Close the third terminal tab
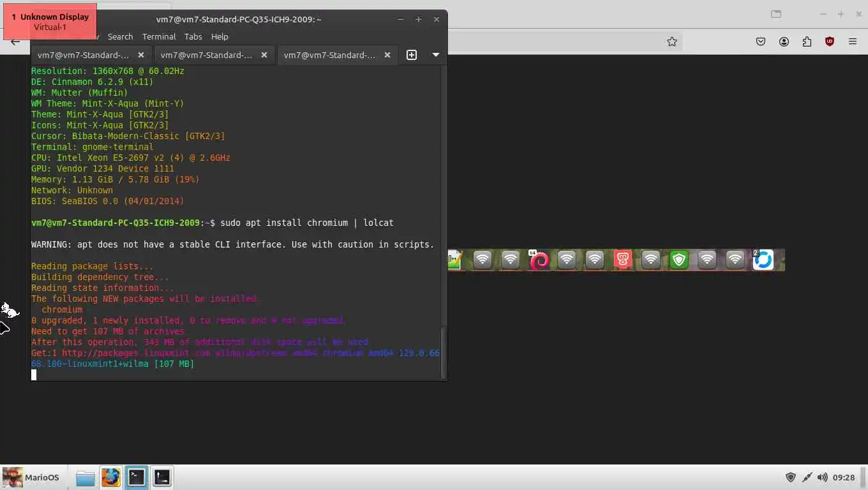This screenshot has height=490, width=868. (x=387, y=55)
